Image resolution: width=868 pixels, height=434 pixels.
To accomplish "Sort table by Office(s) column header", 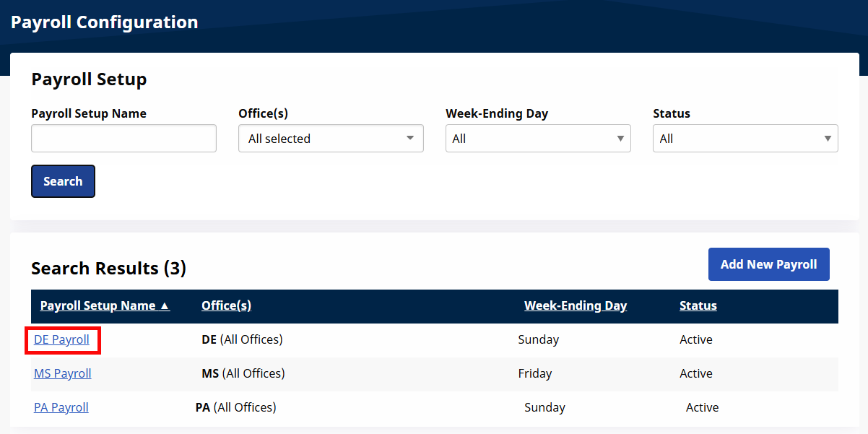I will point(226,305).
